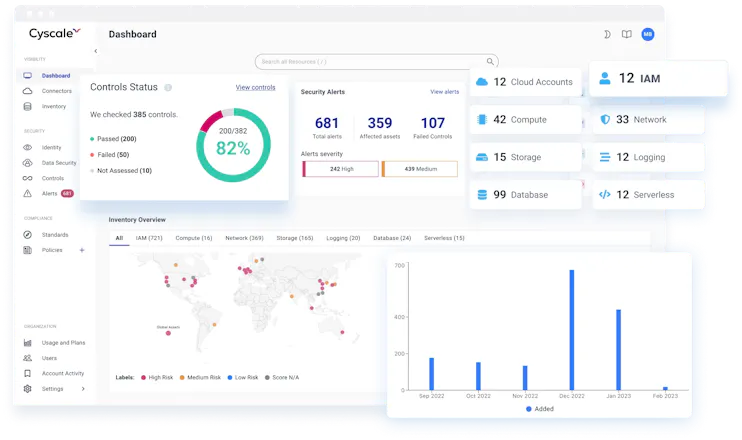Screen dimensions: 742x440
Task: Open Dashboard monitor icon in sidebar
Action: click(27, 76)
